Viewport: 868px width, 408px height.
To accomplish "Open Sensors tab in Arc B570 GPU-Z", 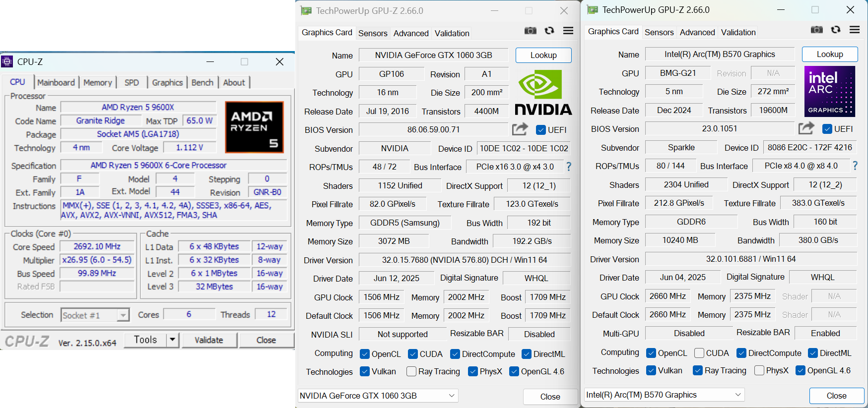I will tap(659, 32).
